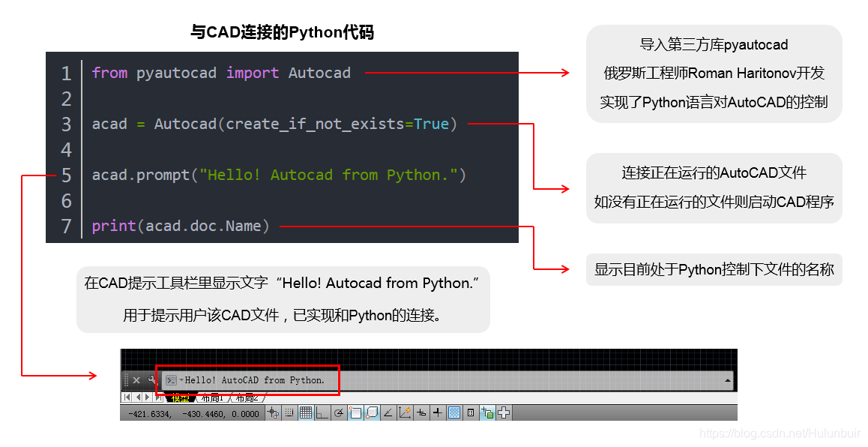Viewport: 868px width, 447px height.
Task: Click the last-tab navigation arrow button
Action: click(x=157, y=397)
